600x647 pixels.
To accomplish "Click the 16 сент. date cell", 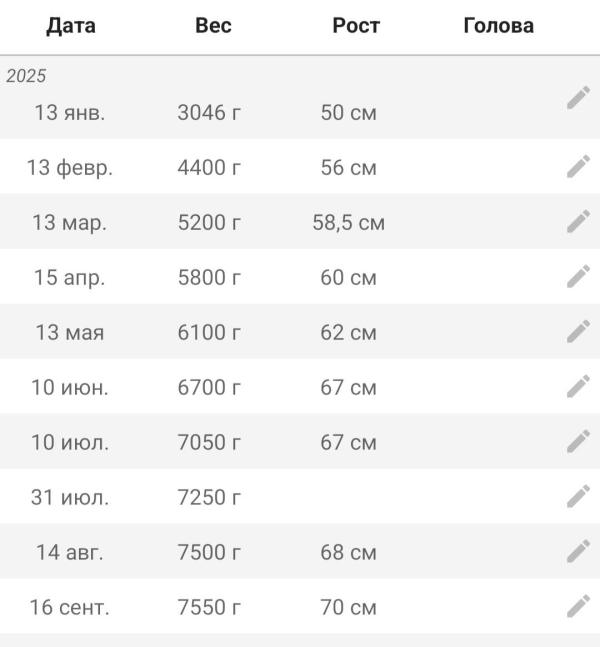I will point(70,607).
